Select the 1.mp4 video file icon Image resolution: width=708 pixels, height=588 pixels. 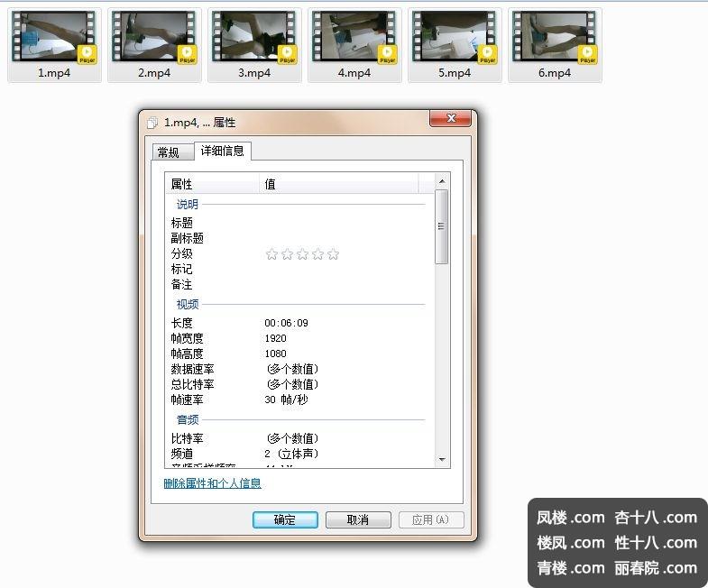pyautogui.click(x=53, y=38)
